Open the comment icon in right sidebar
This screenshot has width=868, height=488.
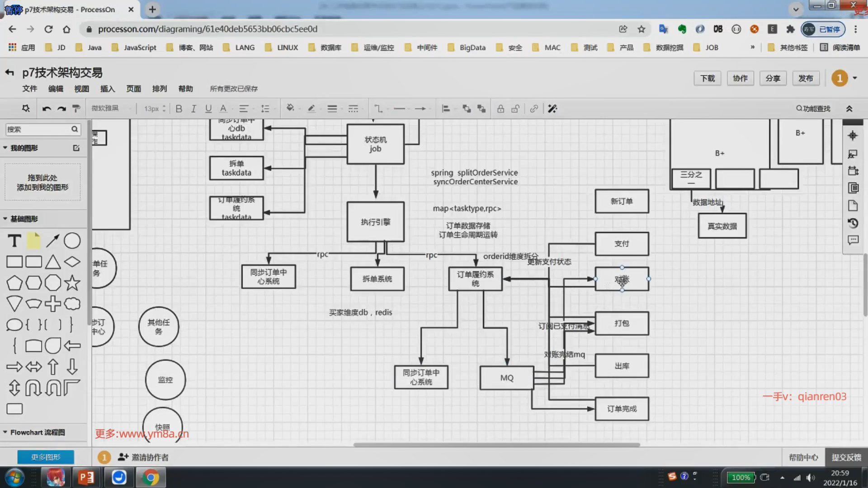click(x=853, y=240)
